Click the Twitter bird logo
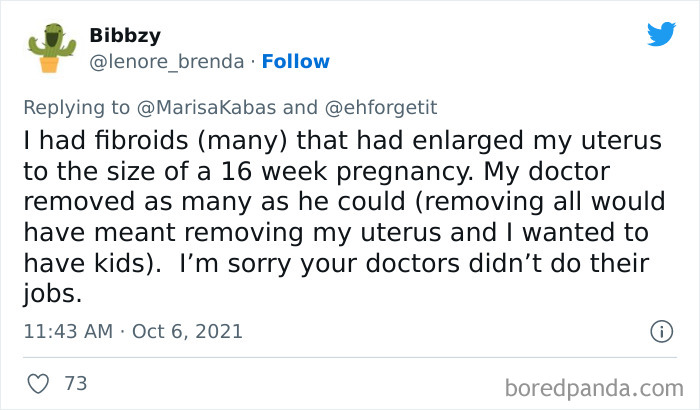 click(x=661, y=34)
